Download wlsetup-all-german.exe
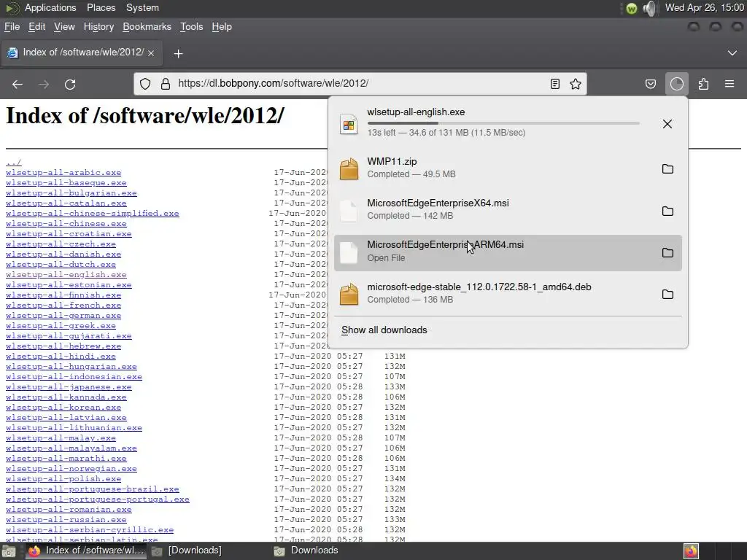 click(63, 316)
